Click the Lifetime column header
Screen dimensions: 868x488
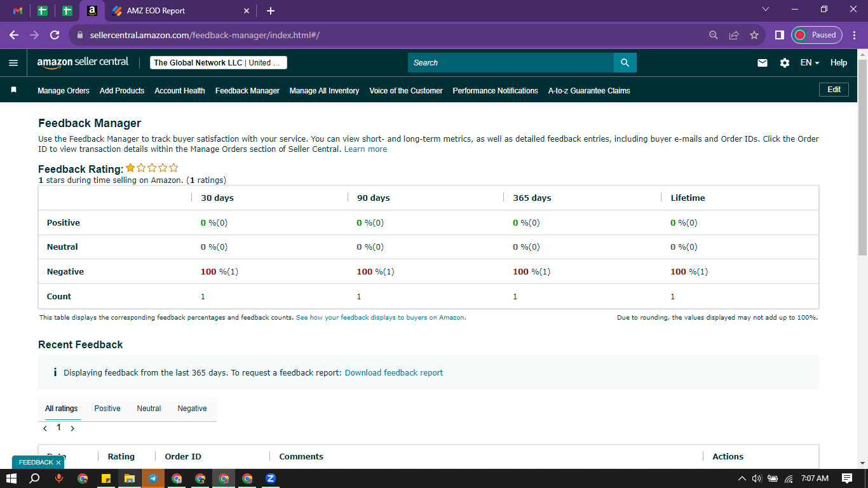(x=688, y=198)
